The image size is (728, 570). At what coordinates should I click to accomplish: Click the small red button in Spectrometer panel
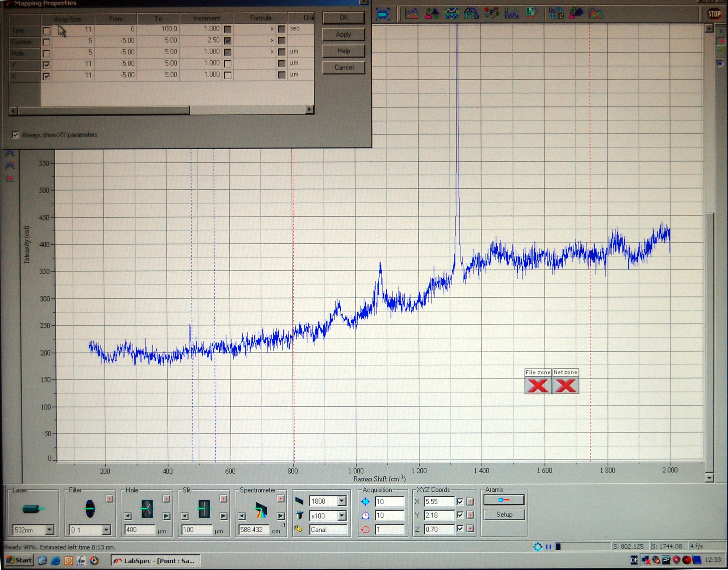click(281, 499)
